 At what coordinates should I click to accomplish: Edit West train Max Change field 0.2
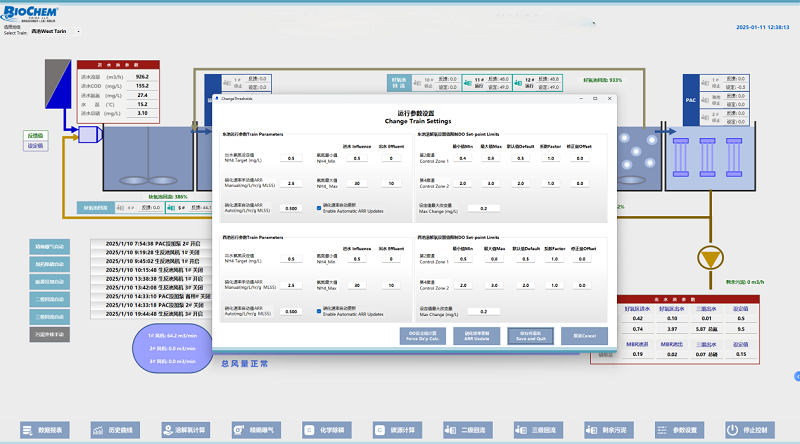(483, 311)
